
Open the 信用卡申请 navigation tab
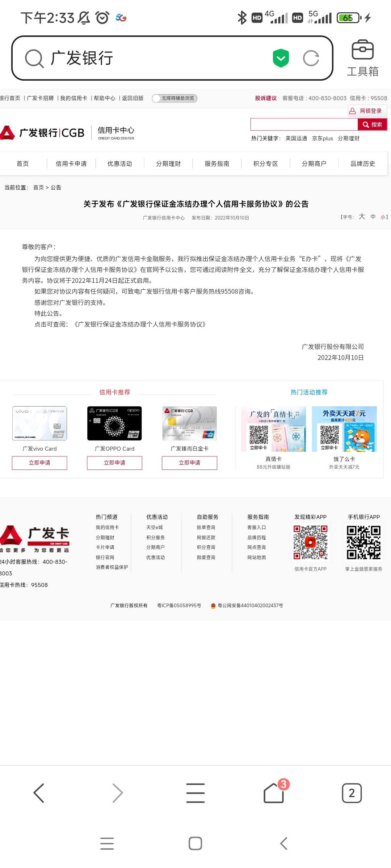tap(71, 164)
